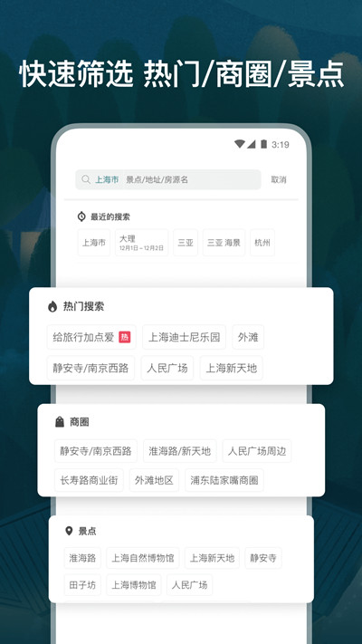362x644 pixels.
Task: Tap the search magnifier icon
Action: coord(86,179)
